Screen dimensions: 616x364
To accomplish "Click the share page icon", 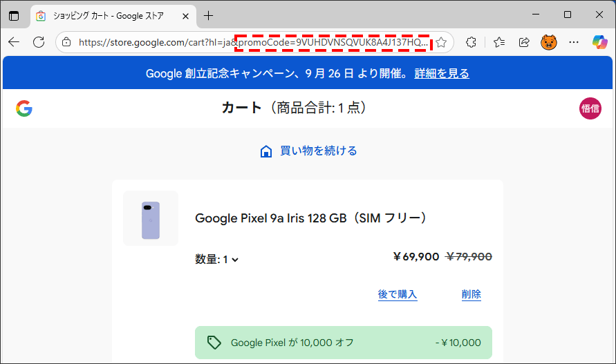I will 524,42.
